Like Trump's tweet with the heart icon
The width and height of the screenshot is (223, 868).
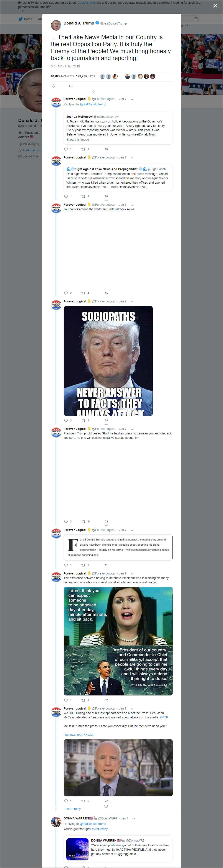pyautogui.click(x=93, y=91)
